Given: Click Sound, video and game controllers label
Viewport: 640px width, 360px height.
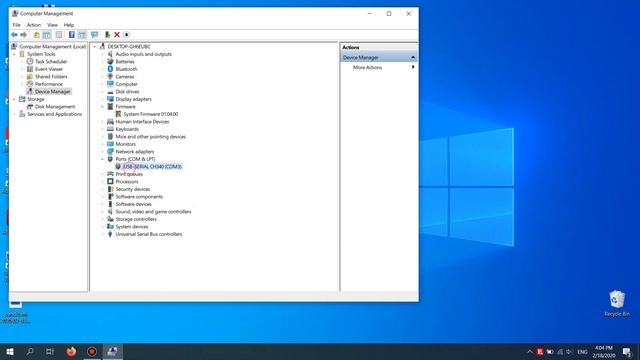Looking at the screenshot, I should 153,212.
